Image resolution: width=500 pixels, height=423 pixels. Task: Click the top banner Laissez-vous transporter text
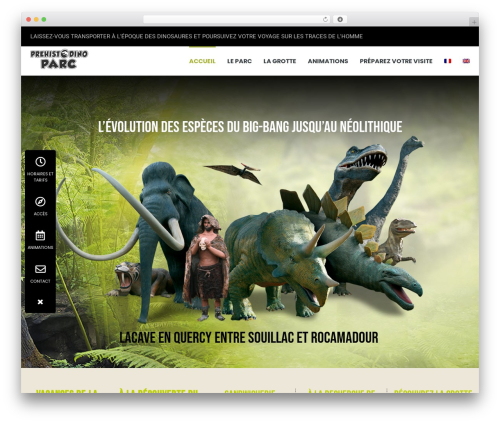pos(196,36)
